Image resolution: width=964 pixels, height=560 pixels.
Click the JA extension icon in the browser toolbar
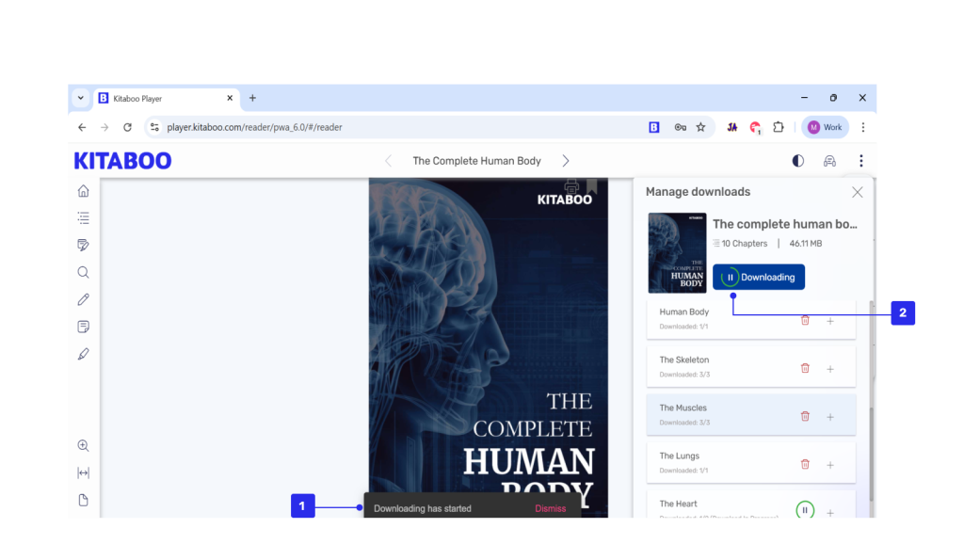[731, 127]
